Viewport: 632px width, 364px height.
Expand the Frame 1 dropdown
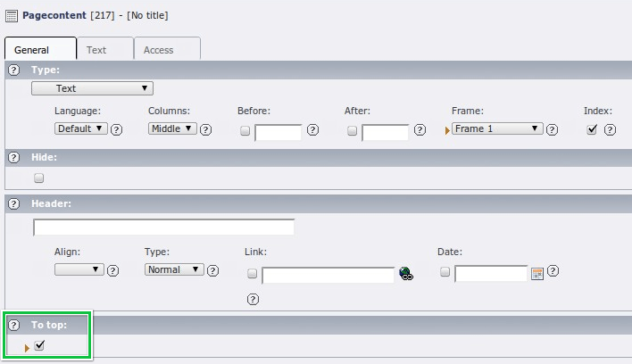[x=497, y=128]
